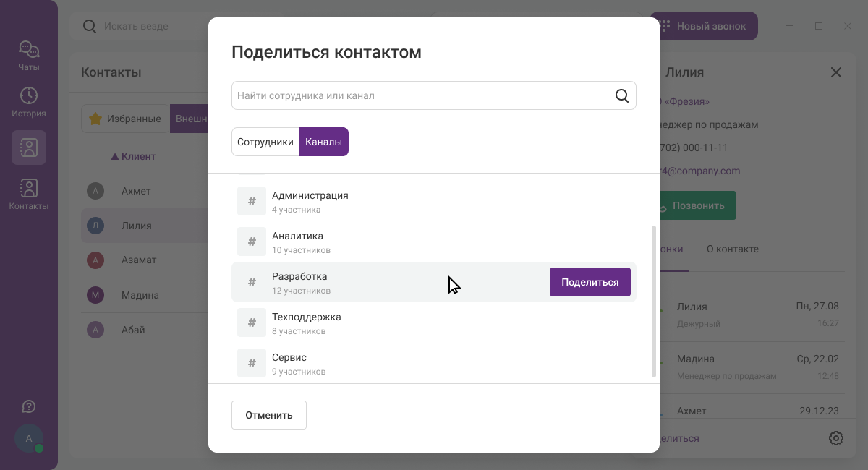Viewport: 868px width, 470px height.
Task: Close the Лилия contact panel
Action: pos(835,72)
